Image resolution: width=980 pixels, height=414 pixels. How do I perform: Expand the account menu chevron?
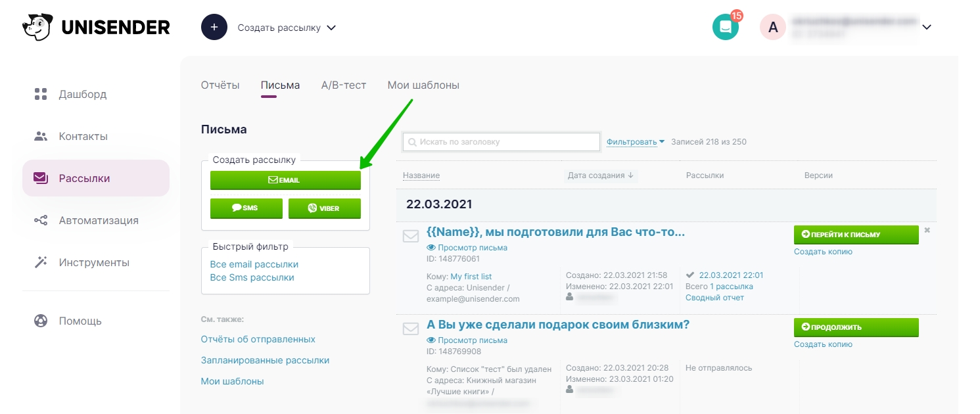click(927, 28)
